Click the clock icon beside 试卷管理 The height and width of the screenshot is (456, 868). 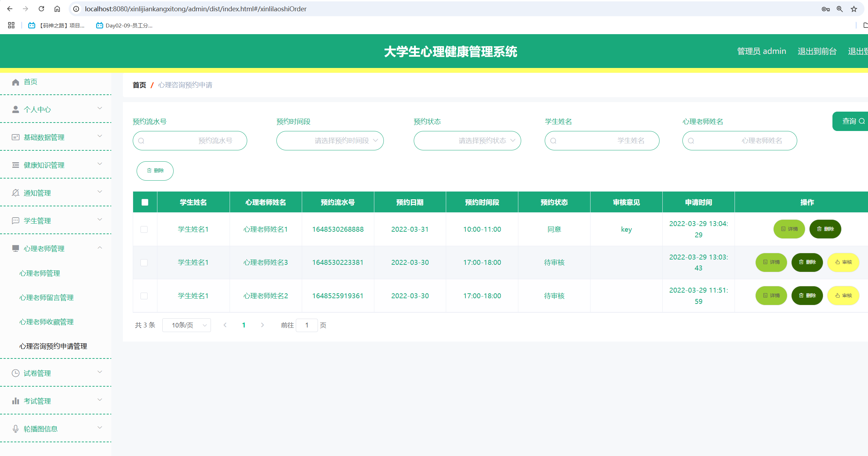(x=15, y=373)
